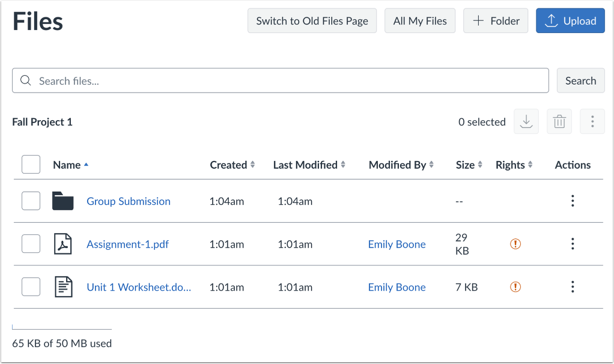Click the + Folder button
Image resolution: width=614 pixels, height=364 pixels.
pos(496,21)
